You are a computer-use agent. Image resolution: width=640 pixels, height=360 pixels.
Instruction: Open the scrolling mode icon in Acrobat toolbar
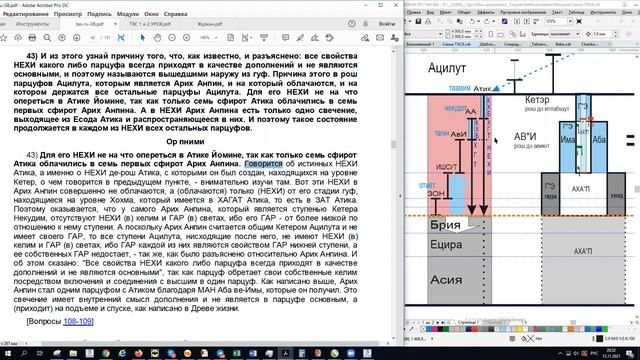click(x=264, y=38)
